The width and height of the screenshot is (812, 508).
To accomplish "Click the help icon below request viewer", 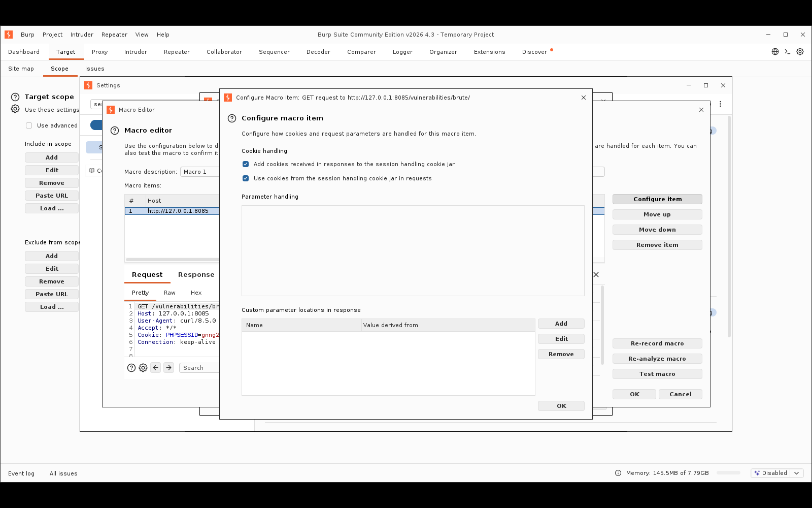I will pyautogui.click(x=131, y=368).
